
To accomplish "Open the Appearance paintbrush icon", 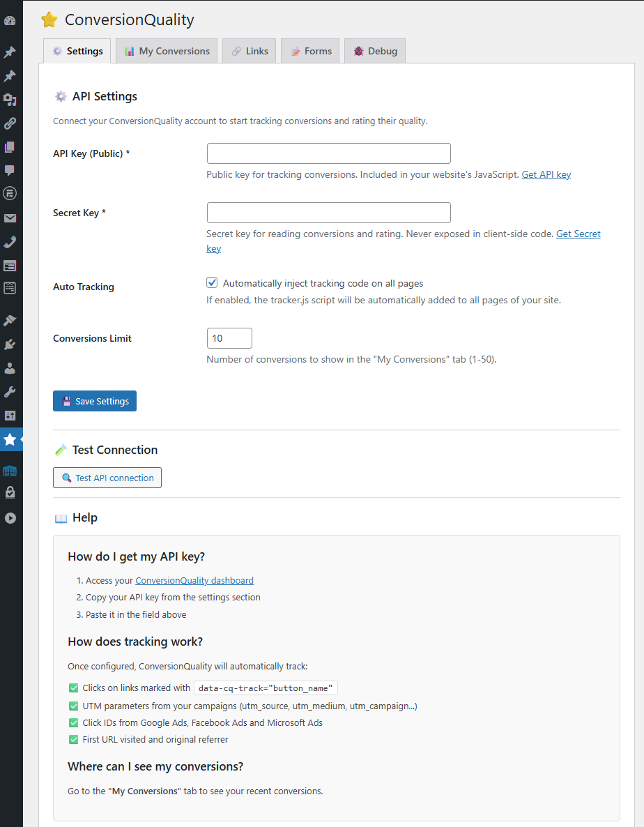I will (x=10, y=320).
